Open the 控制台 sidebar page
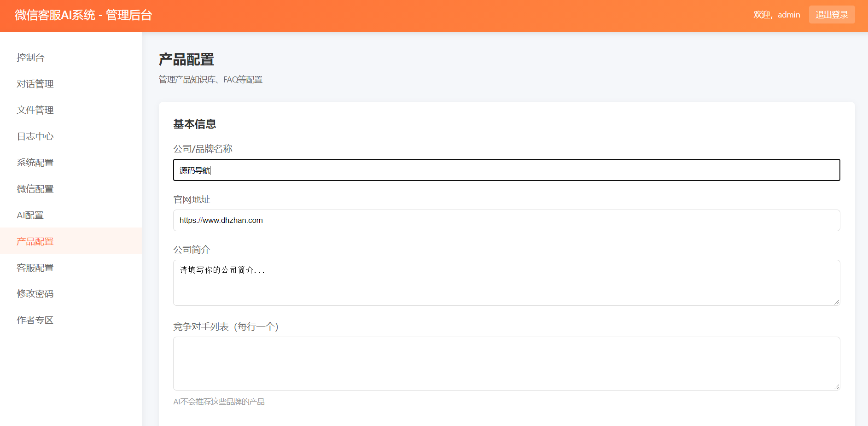 [30, 58]
